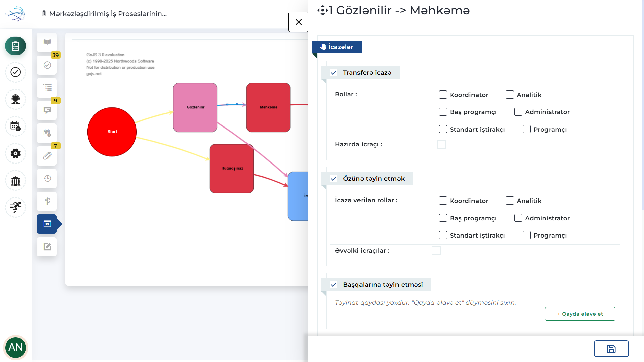Viewport: 644px width, 362px height.
Task: Open the settings gear sidebar icon
Action: click(x=15, y=153)
